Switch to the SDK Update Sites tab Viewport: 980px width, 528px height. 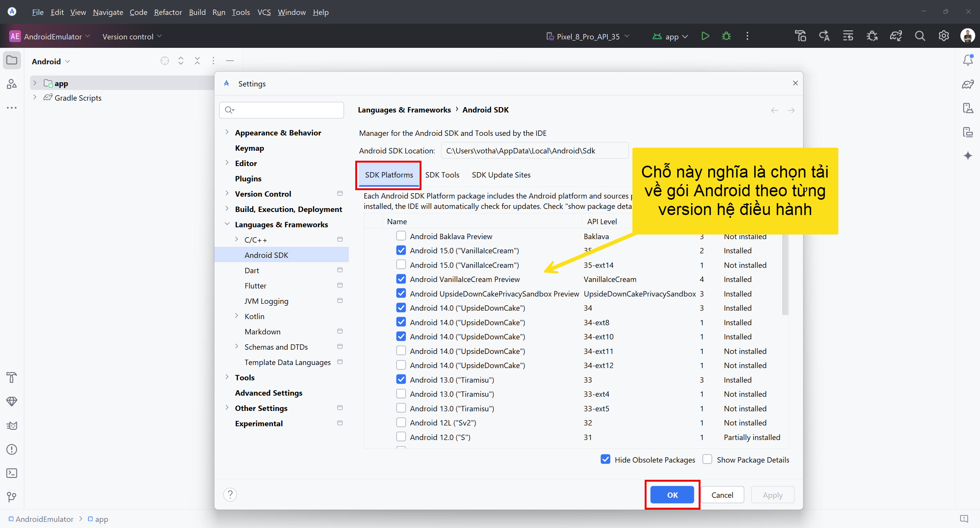coord(501,175)
